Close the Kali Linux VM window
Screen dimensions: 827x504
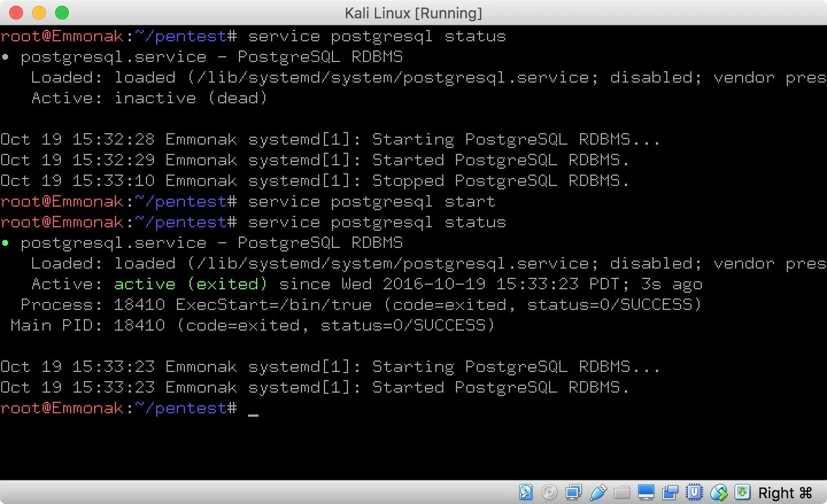(17, 13)
